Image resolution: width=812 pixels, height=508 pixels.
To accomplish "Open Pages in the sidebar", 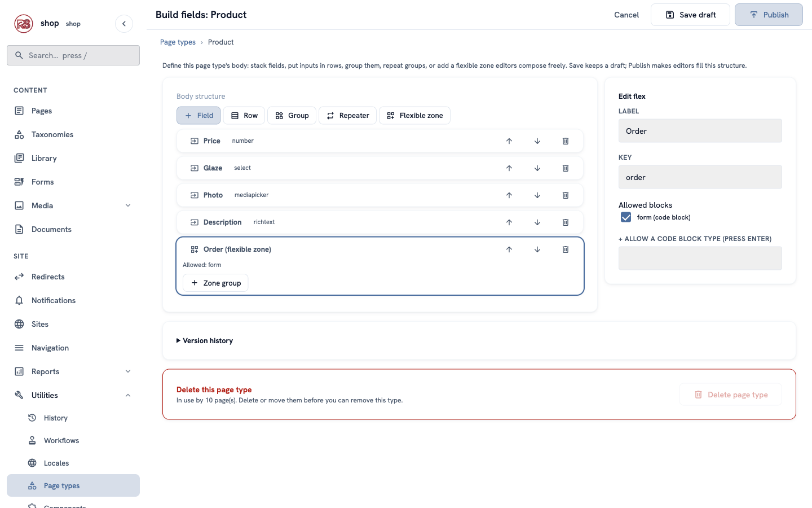I will (x=73, y=111).
